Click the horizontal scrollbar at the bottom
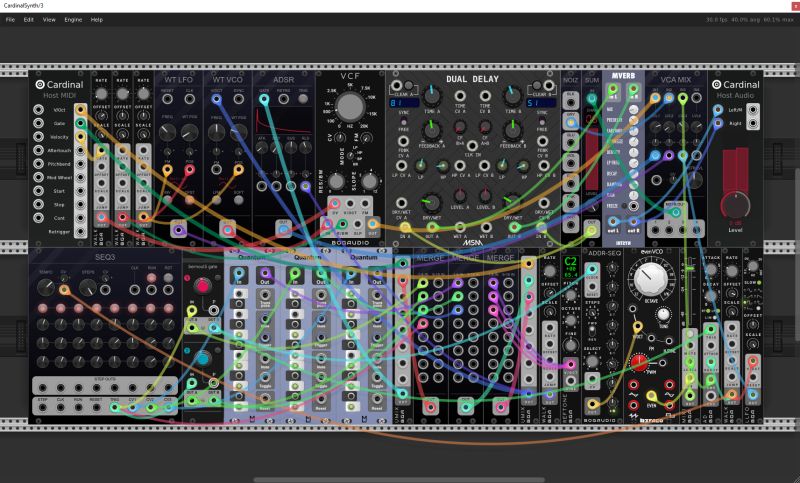Image resolution: width=800 pixels, height=483 pixels. tap(399, 479)
